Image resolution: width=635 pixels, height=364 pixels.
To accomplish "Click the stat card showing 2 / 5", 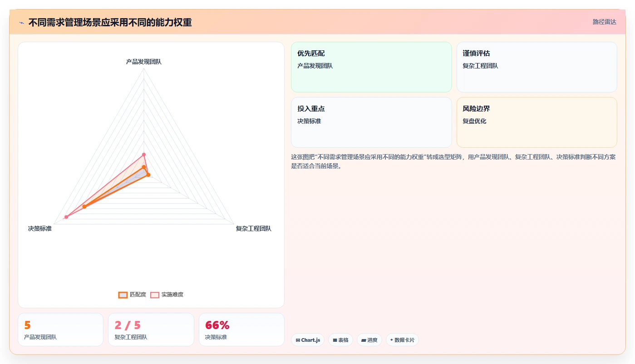I will tap(151, 330).
